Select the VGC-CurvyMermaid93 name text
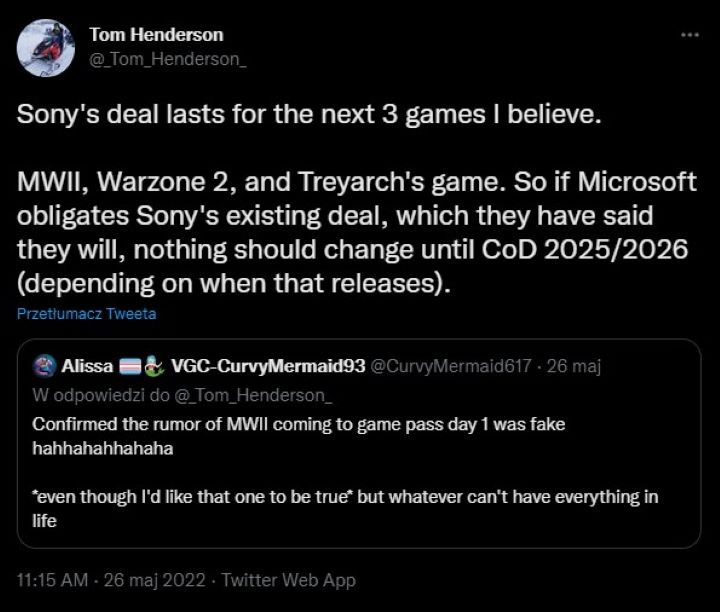The width and height of the screenshot is (720, 612). [268, 366]
